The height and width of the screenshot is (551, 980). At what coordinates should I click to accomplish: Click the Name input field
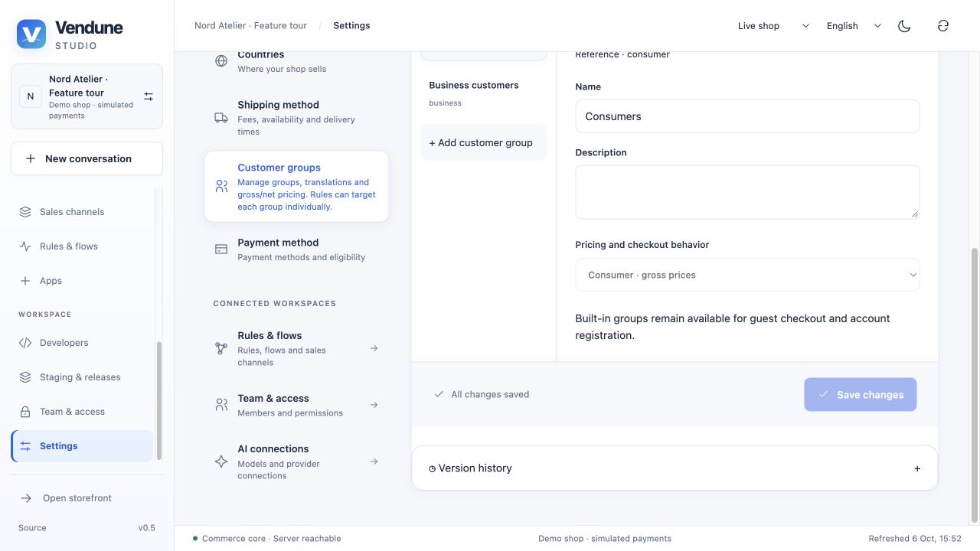(747, 116)
